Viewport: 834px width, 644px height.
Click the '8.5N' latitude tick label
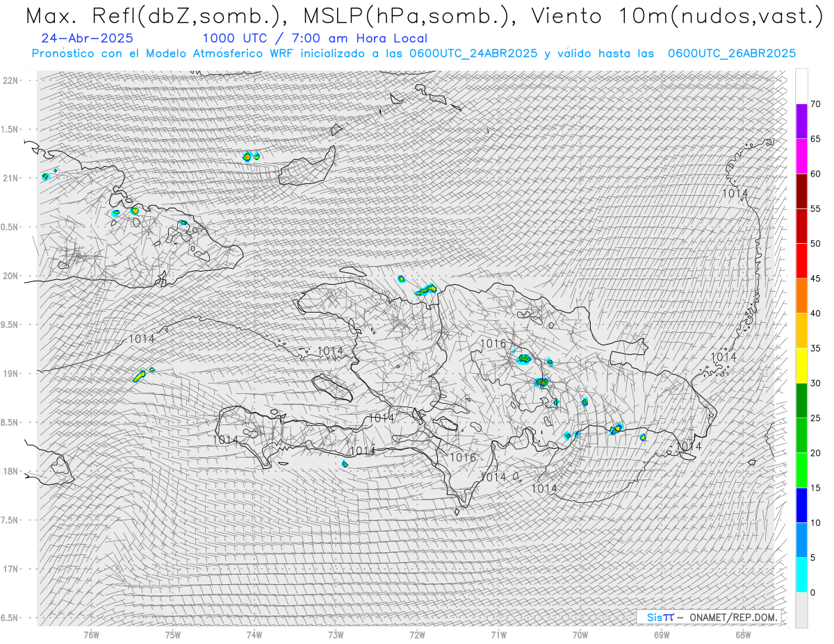tap(10, 422)
